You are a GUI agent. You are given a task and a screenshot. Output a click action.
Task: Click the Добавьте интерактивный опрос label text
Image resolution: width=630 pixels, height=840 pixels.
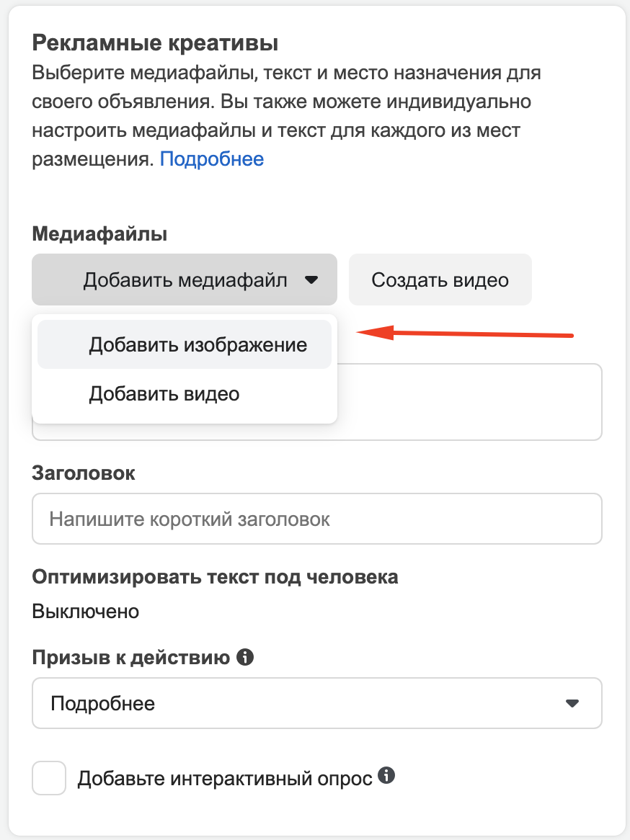tap(225, 778)
